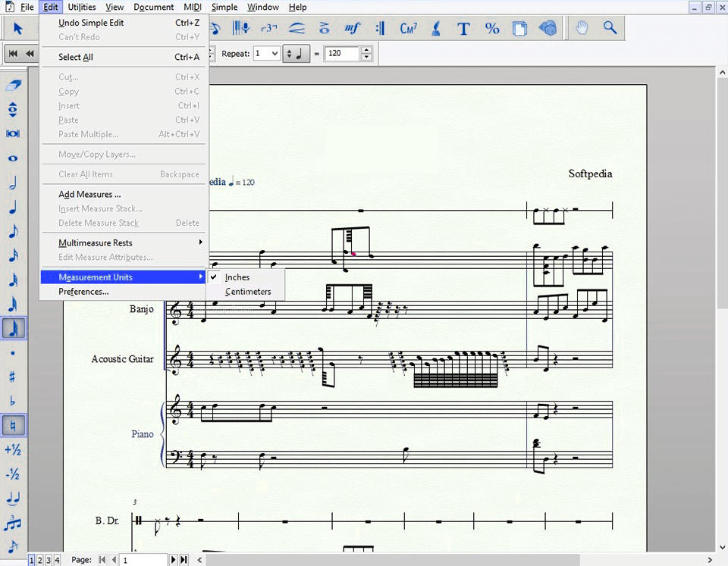Select the eighth note tool
This screenshot has width=728, height=566.
pos(13,230)
